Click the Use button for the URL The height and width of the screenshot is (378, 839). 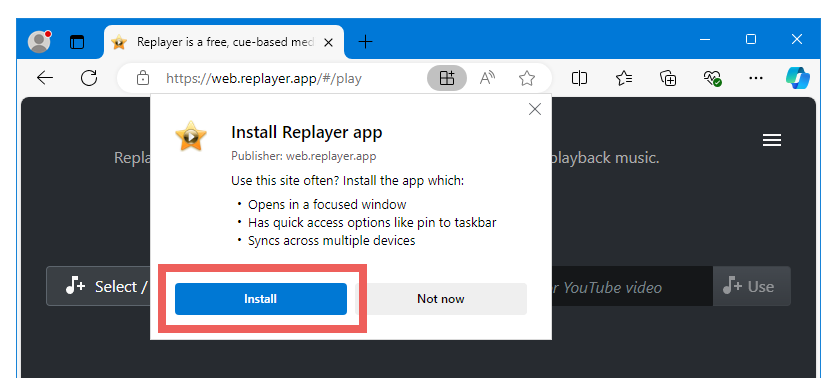point(751,286)
